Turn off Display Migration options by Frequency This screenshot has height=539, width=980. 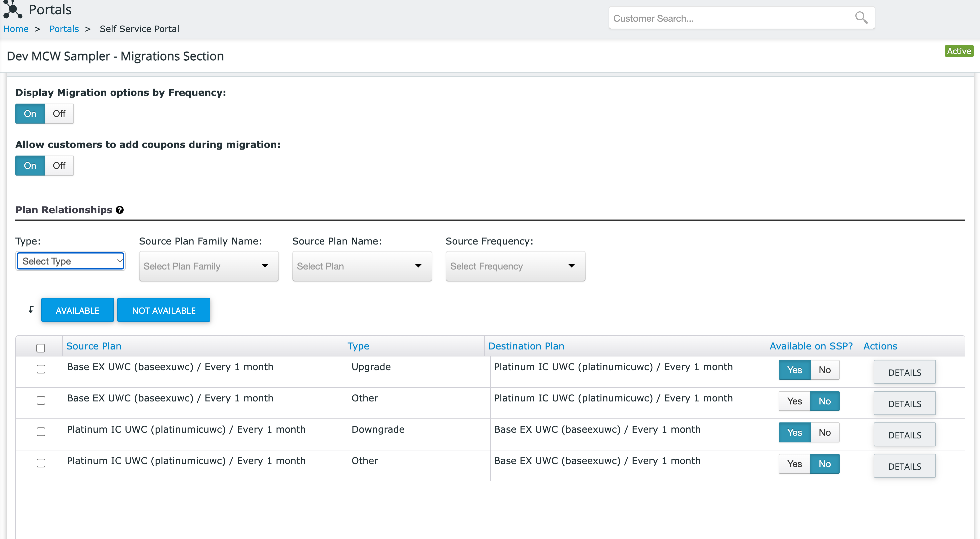59,114
